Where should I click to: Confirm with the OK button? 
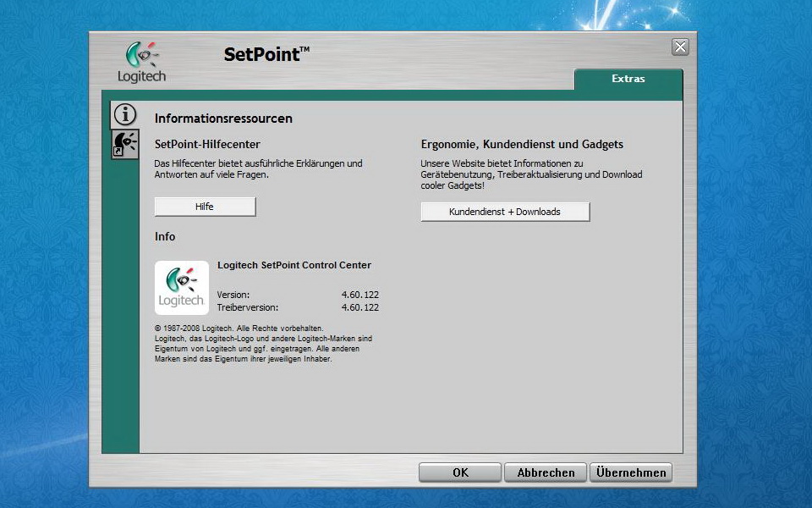point(460,472)
